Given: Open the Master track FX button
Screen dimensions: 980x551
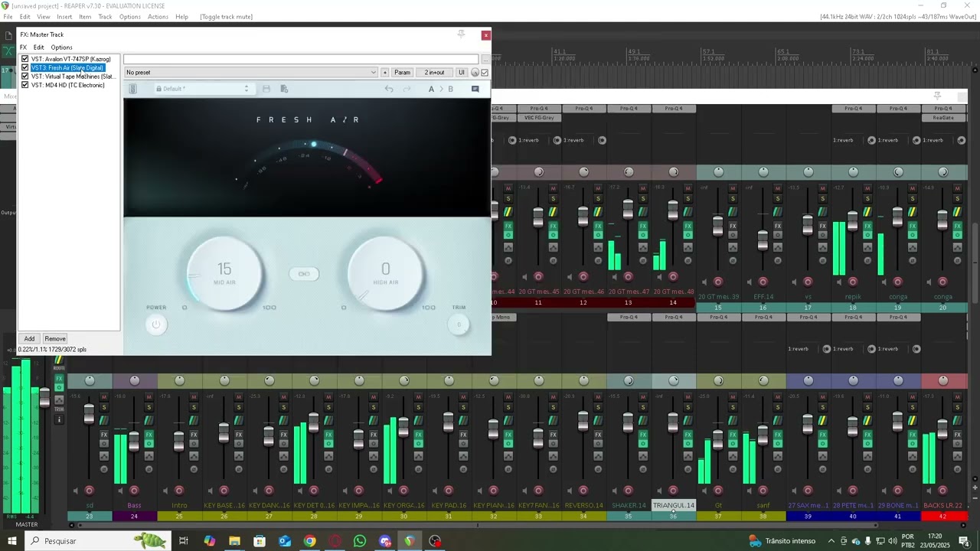Looking at the screenshot, I should [x=59, y=378].
